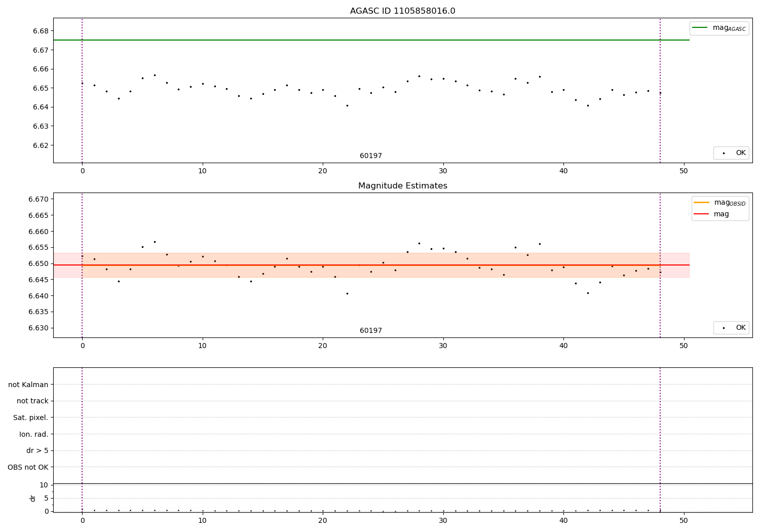Viewport: 760px width, 532px height.
Task: Click the x-axis '40' tick under the top plot
Action: coord(563,171)
